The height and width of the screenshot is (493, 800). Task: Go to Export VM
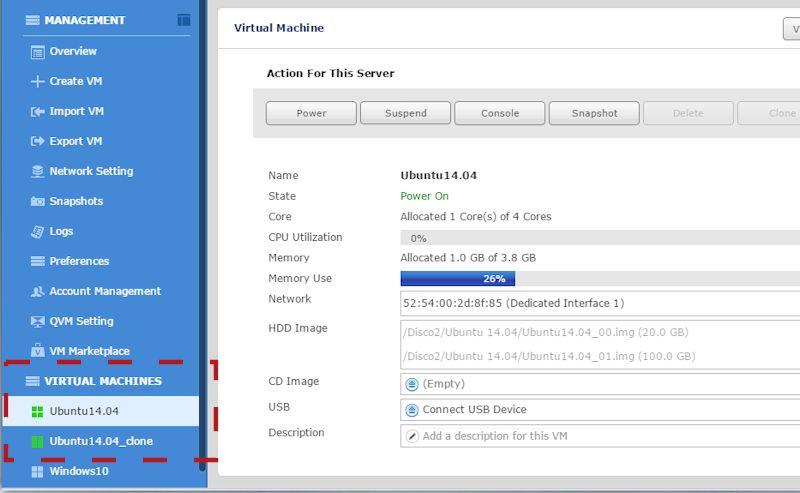[x=76, y=141]
